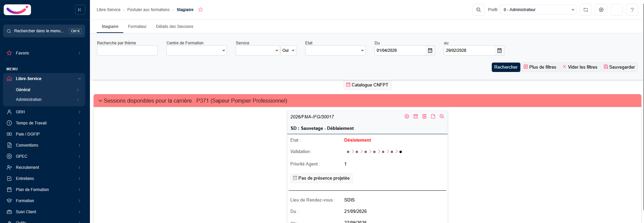Click the Sauvegarder button
Image resolution: width=644 pixels, height=223 pixels.
click(619, 67)
